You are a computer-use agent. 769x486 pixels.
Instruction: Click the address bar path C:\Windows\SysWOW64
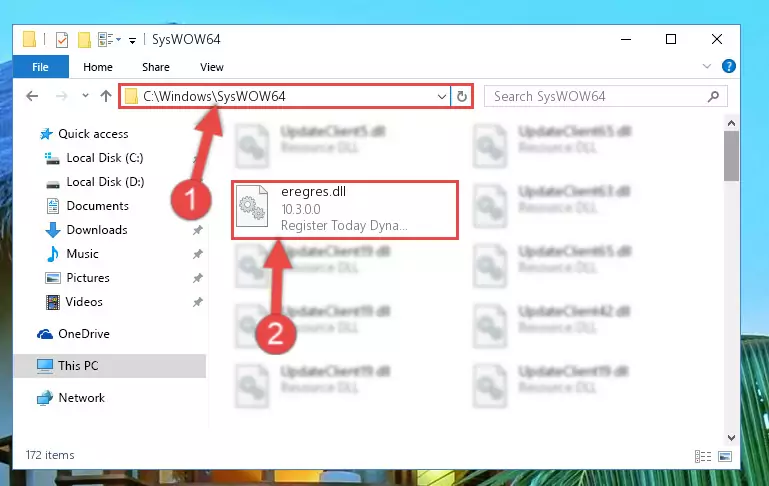coord(214,96)
